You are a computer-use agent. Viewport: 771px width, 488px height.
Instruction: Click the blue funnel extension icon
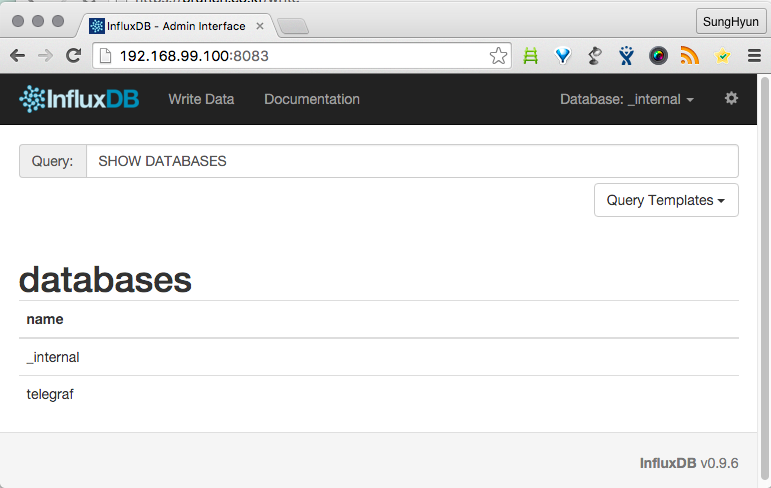click(563, 56)
